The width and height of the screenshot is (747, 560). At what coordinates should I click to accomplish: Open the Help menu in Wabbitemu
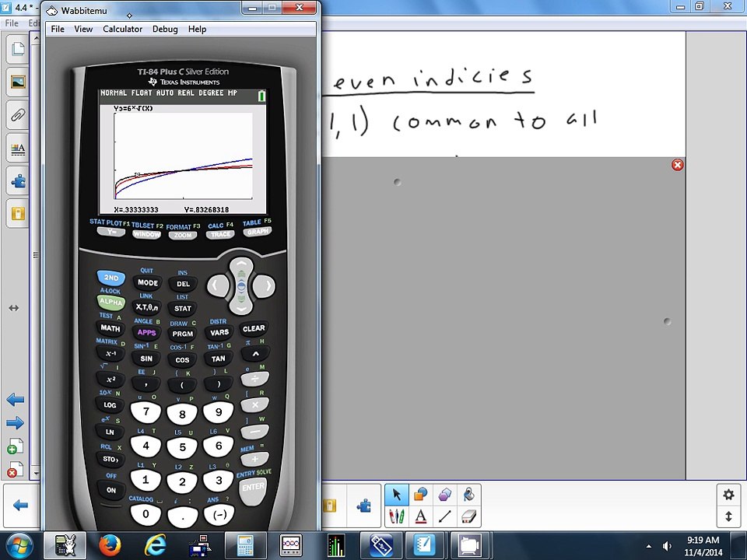[197, 29]
